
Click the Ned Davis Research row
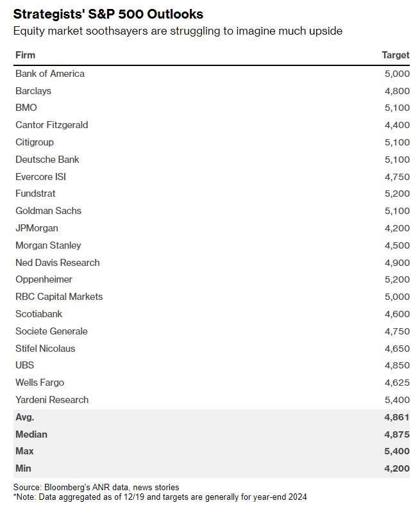click(x=212, y=263)
